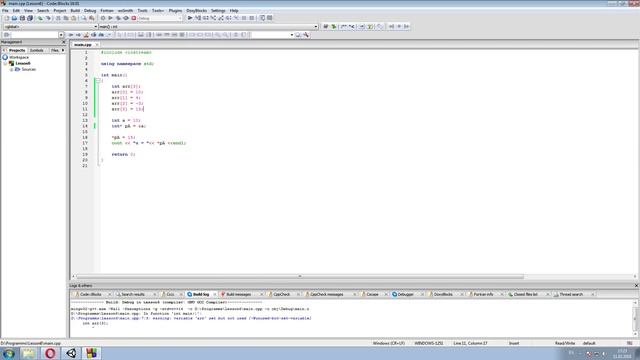This screenshot has height=360, width=640.
Task: Run to cursor debug icon
Action: coord(198,18)
